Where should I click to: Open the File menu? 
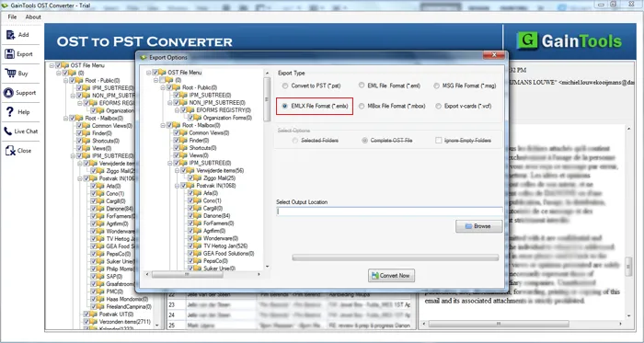[12, 17]
